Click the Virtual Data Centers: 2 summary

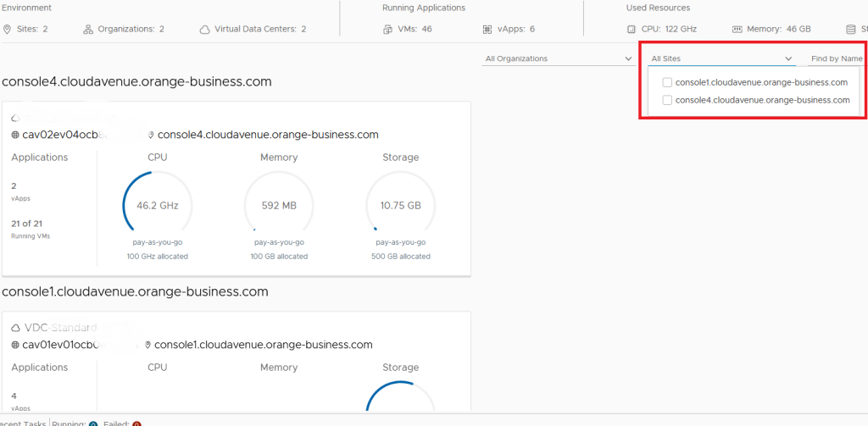(253, 29)
